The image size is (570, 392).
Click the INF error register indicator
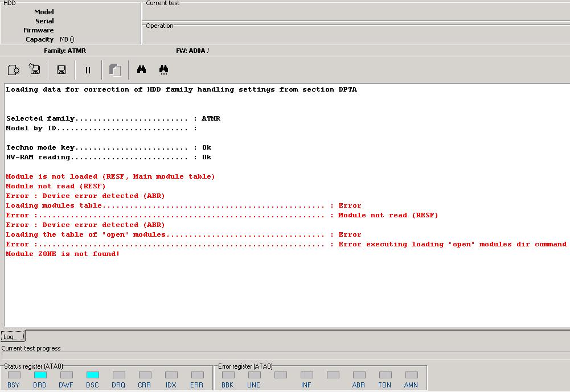tap(307, 375)
